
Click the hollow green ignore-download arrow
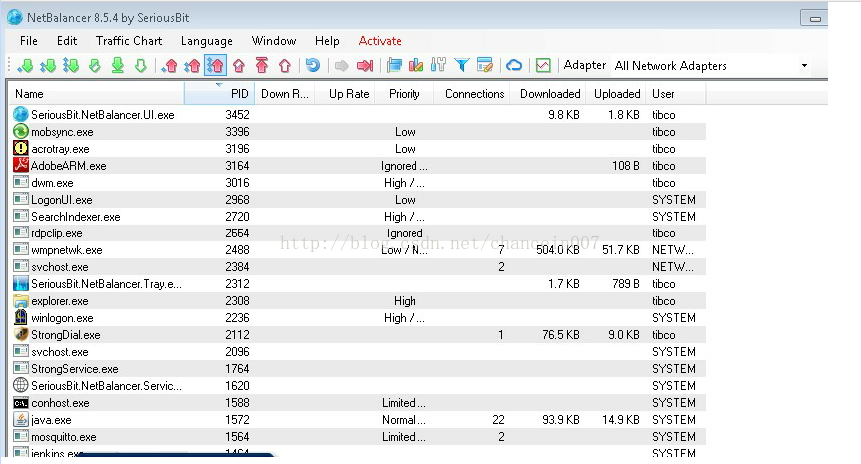coord(141,65)
